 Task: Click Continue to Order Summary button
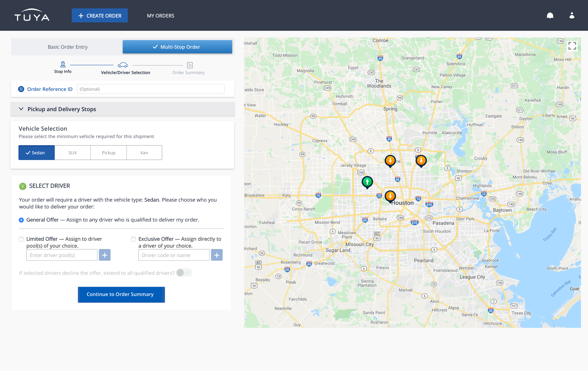click(x=121, y=295)
